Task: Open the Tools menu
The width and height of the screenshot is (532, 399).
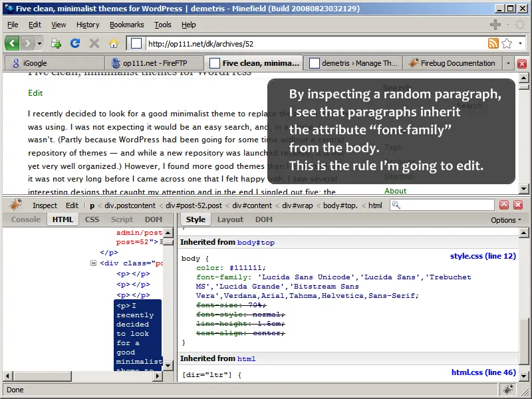Action: coord(163,25)
